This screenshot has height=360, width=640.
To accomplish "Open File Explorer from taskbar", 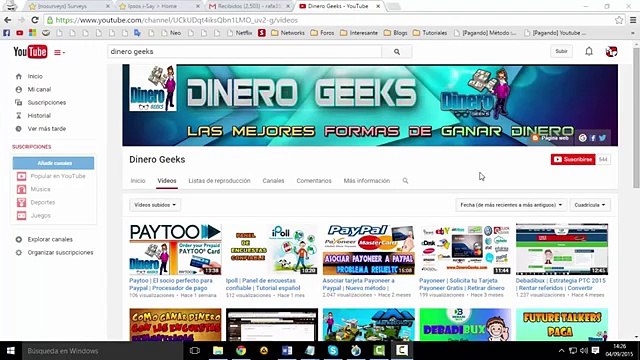I will point(218,351).
